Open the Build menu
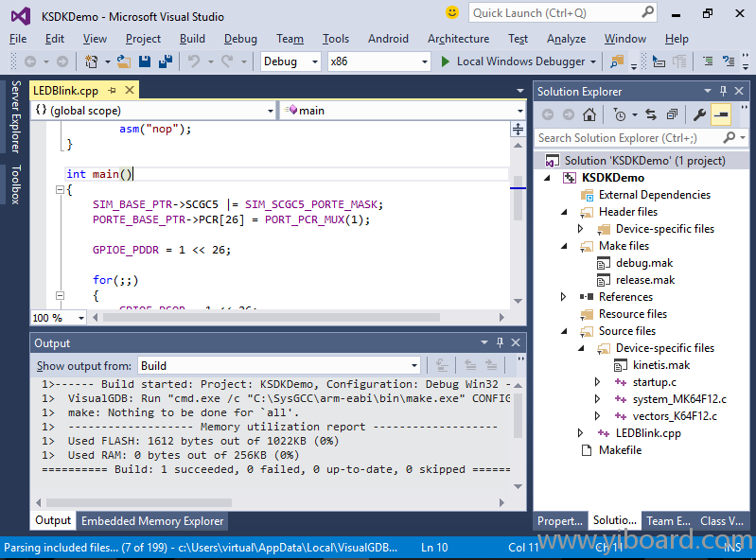This screenshot has width=756, height=560. (x=192, y=39)
